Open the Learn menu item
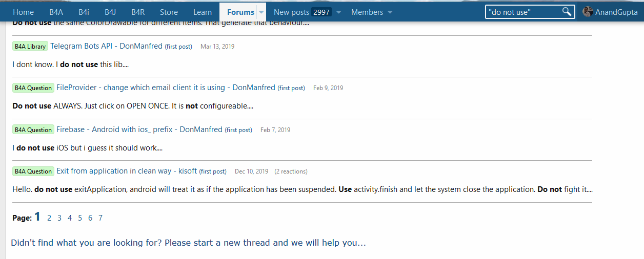 coord(203,12)
